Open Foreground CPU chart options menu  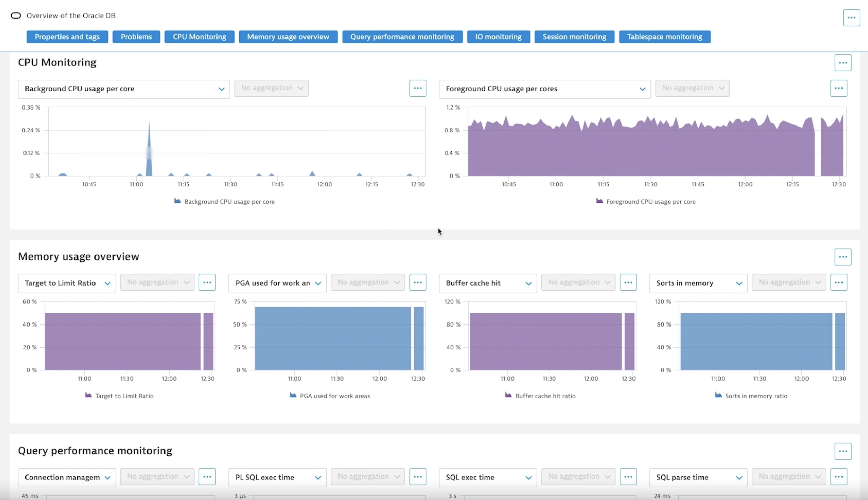click(838, 88)
